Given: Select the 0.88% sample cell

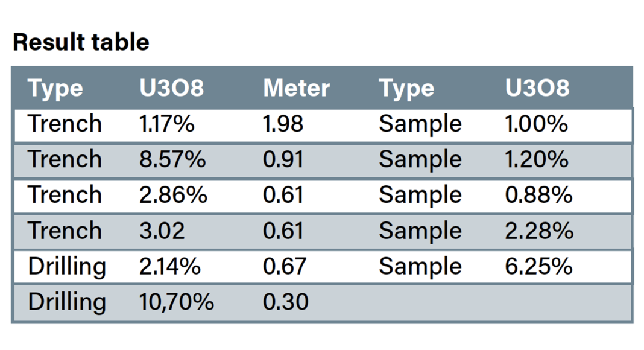Looking at the screenshot, I should click(538, 195).
